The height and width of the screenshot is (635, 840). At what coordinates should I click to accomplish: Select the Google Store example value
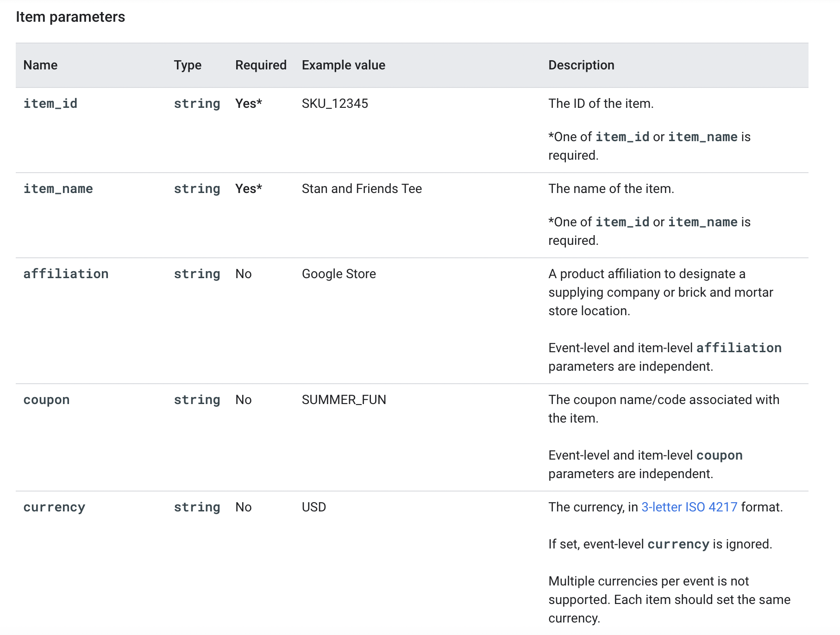pos(339,274)
